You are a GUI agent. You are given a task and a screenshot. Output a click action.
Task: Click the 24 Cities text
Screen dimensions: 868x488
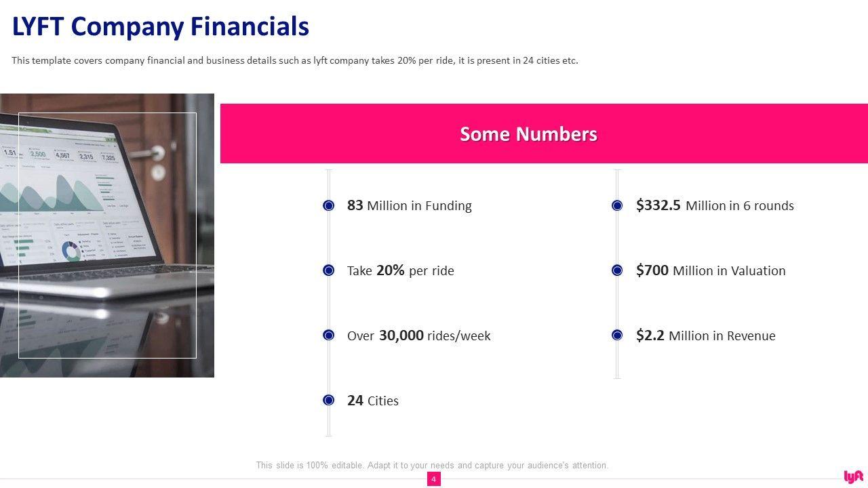pos(372,401)
